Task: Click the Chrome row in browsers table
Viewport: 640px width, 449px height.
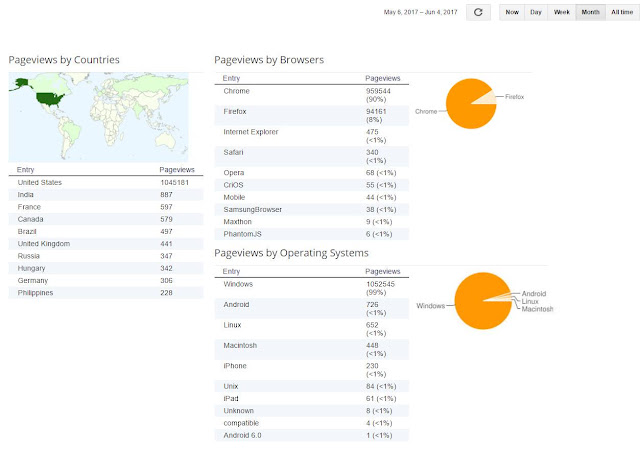Action: pyautogui.click(x=311, y=95)
